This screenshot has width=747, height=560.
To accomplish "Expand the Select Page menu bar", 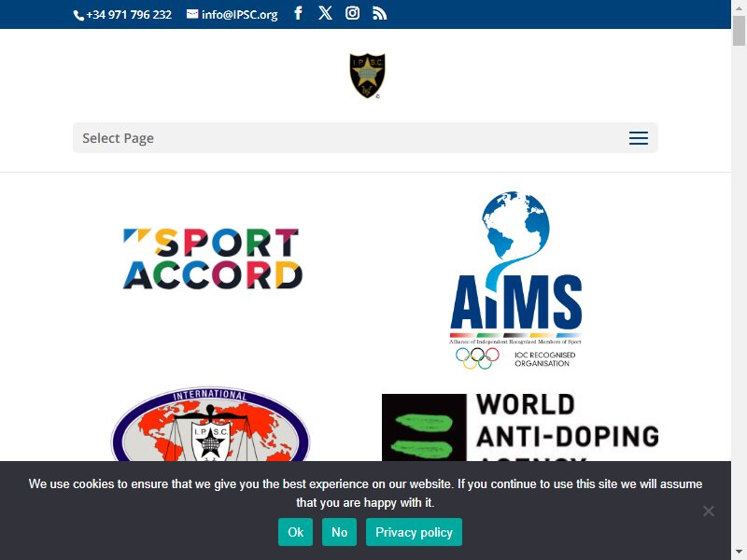I will pyautogui.click(x=365, y=138).
